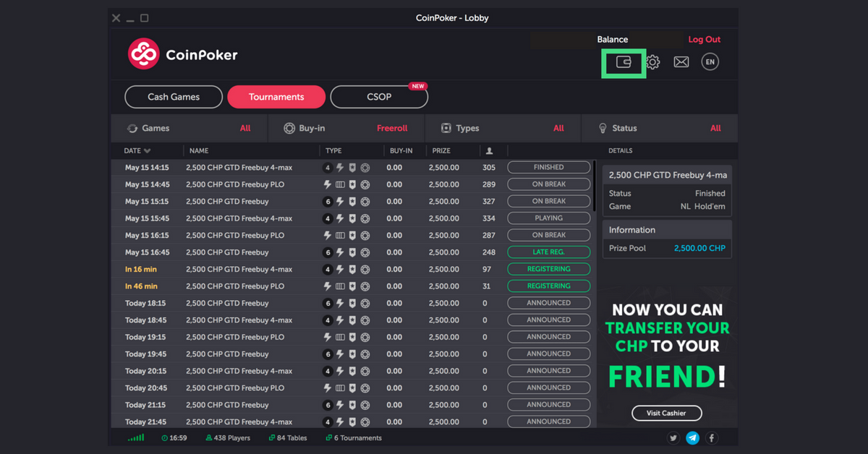Select the Tournaments tab
The image size is (868, 454).
tap(276, 97)
